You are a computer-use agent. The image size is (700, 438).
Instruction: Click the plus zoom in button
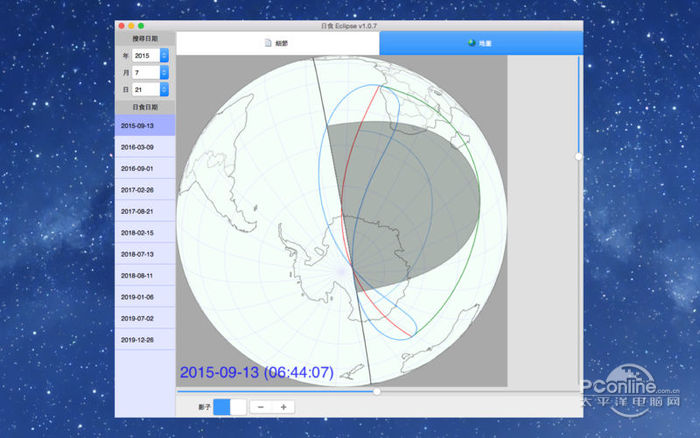click(284, 407)
